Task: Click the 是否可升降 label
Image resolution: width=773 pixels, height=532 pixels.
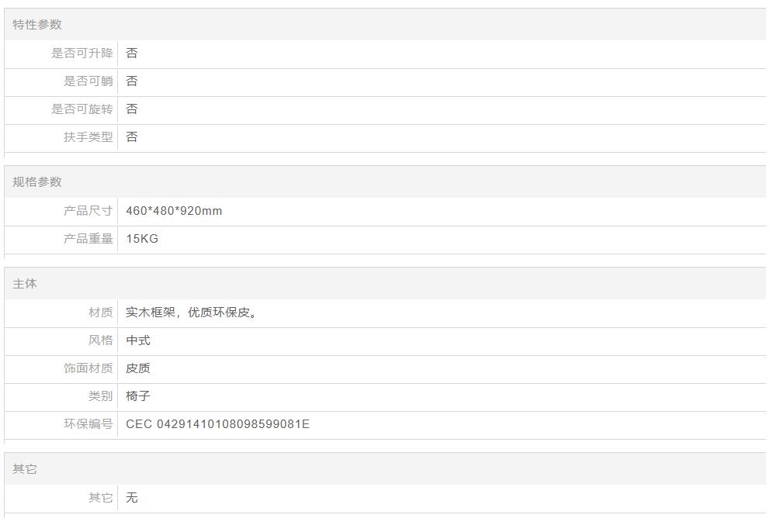Action: [81, 54]
